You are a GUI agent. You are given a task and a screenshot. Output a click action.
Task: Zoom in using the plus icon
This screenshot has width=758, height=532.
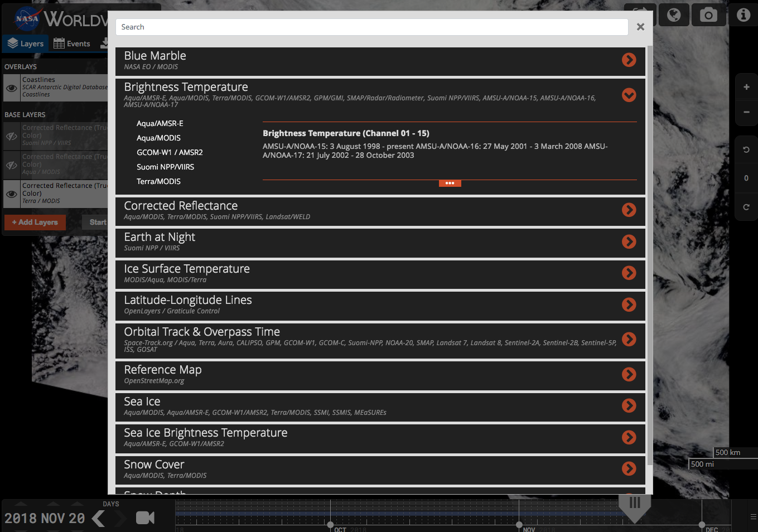746,86
